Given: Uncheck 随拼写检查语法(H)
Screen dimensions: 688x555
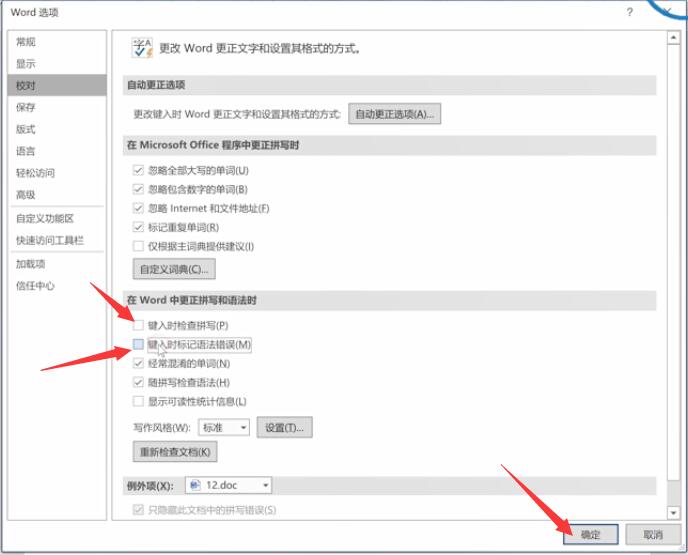Looking at the screenshot, I should (x=138, y=382).
